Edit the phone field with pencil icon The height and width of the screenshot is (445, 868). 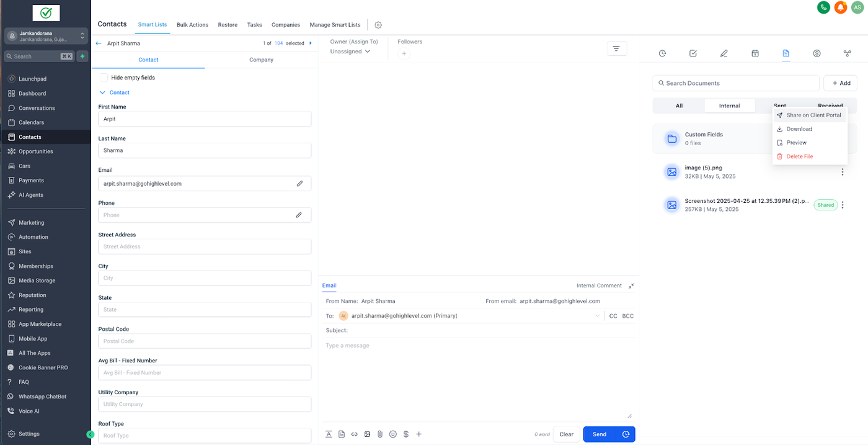299,215
